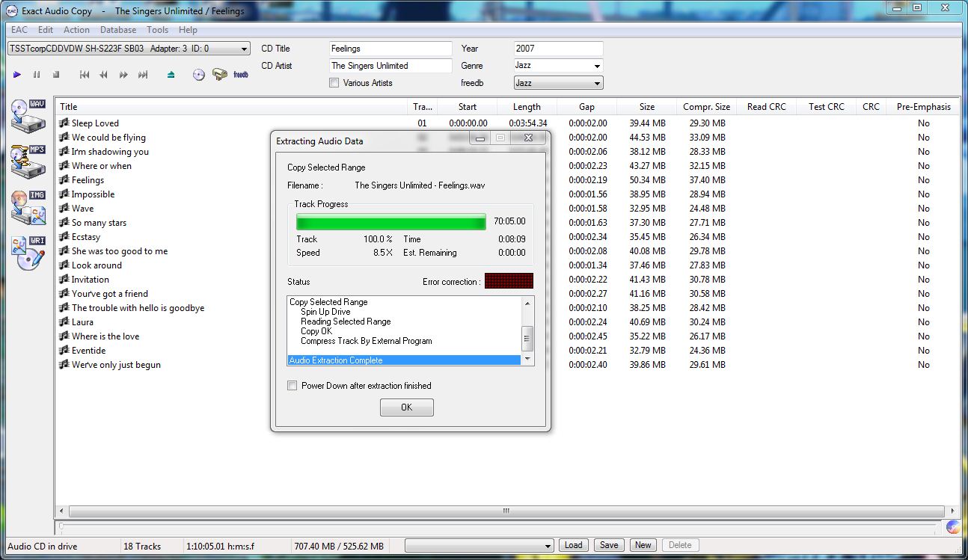Click the status log vertical scrollbar in the dialog
Screen dimensions: 968x560
pyautogui.click(x=527, y=330)
